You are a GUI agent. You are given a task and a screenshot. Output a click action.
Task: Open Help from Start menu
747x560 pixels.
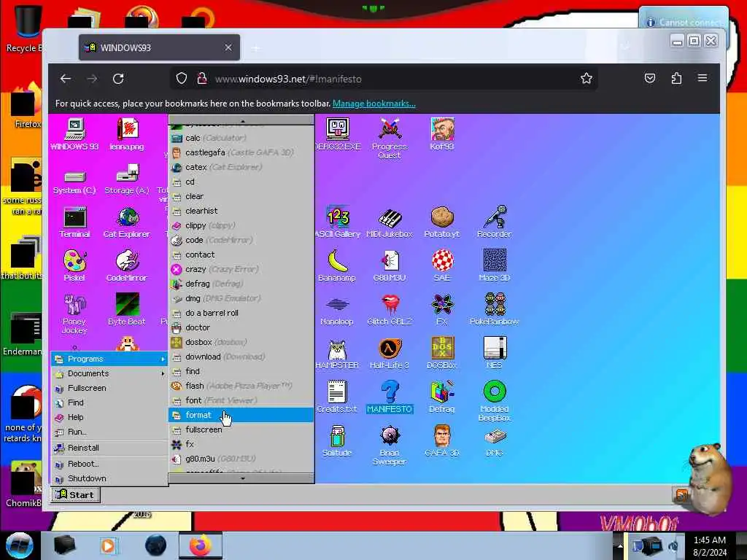coord(109,417)
